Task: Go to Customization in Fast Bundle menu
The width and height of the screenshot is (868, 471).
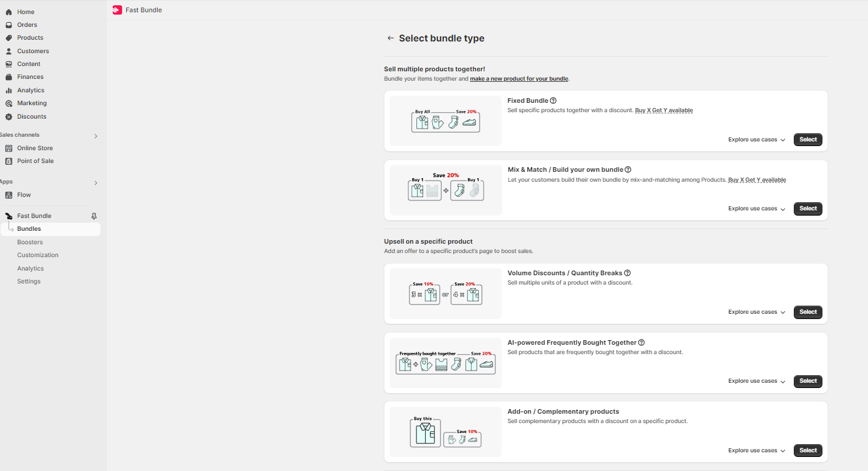Action: coord(37,255)
